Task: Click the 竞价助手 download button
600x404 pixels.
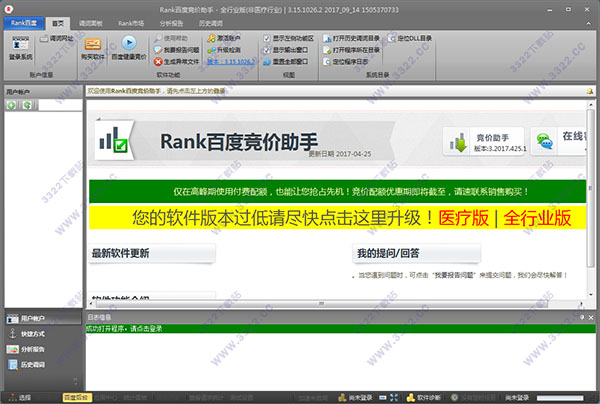Action: point(484,141)
